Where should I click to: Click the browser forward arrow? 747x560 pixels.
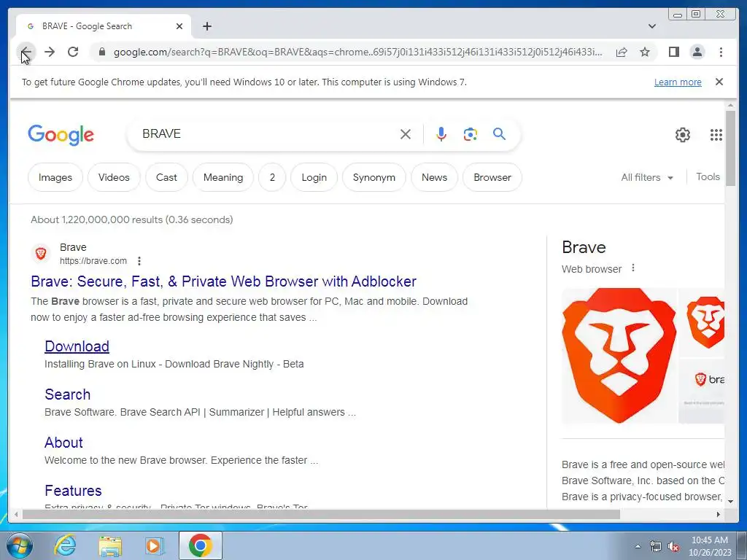(x=50, y=52)
